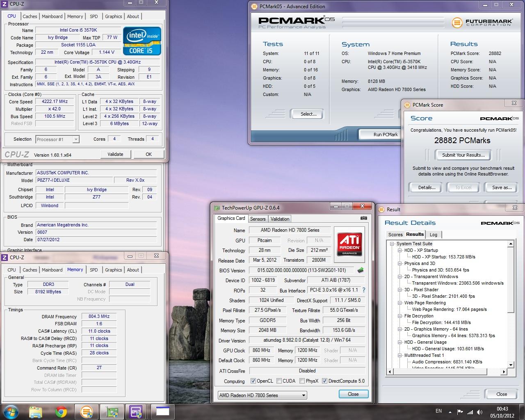
Task: Collapse the Physics and 3D node
Action: click(x=400, y=263)
